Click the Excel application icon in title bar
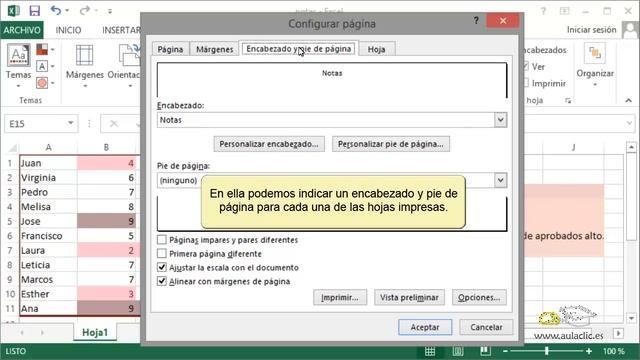The height and width of the screenshot is (360, 640). point(13,11)
